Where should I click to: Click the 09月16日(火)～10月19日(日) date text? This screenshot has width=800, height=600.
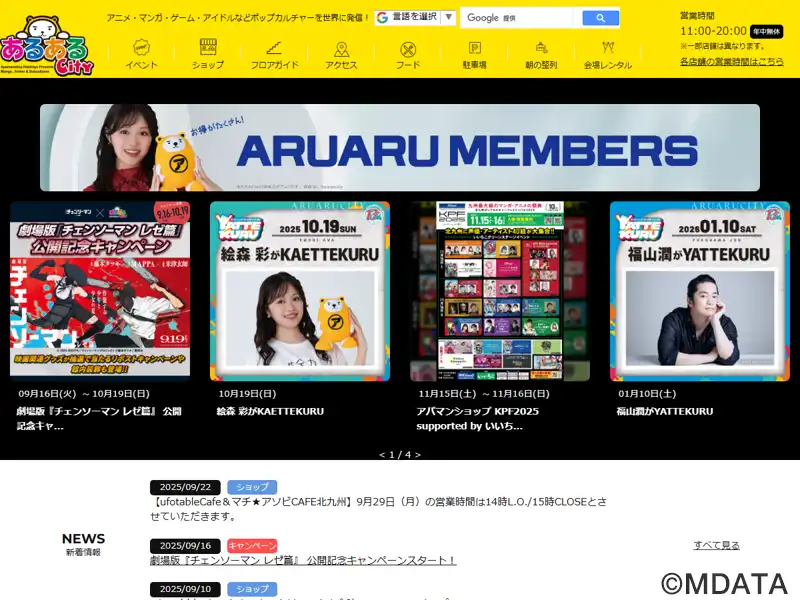click(x=84, y=394)
